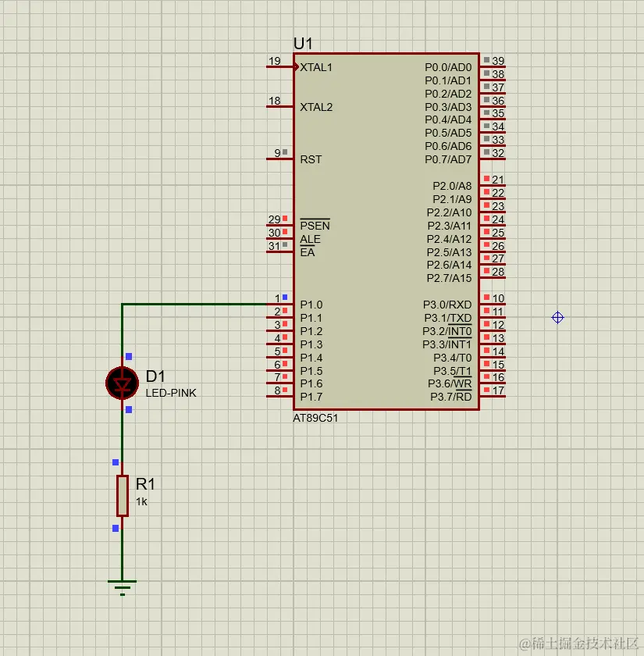This screenshot has height=656, width=644.
Task: Click the D1 reference label
Action: (x=155, y=376)
